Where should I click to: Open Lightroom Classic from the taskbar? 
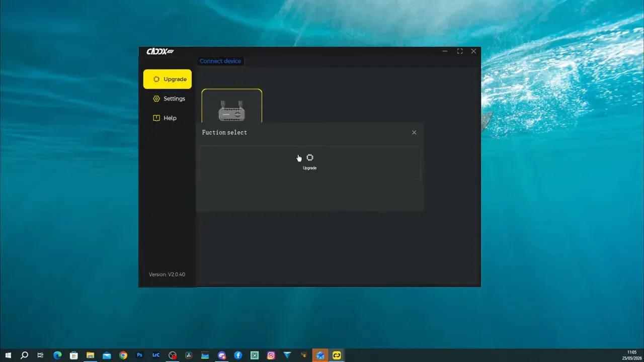(x=156, y=355)
